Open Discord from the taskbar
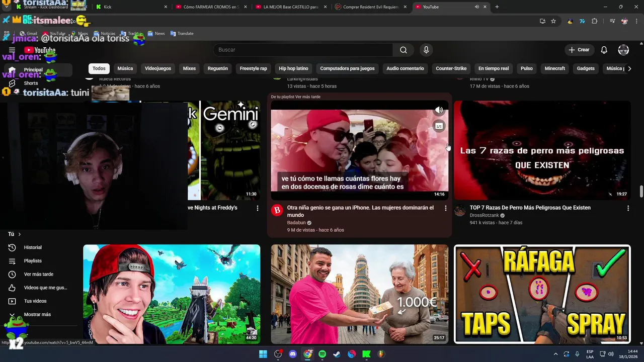The image size is (644, 362). click(293, 354)
